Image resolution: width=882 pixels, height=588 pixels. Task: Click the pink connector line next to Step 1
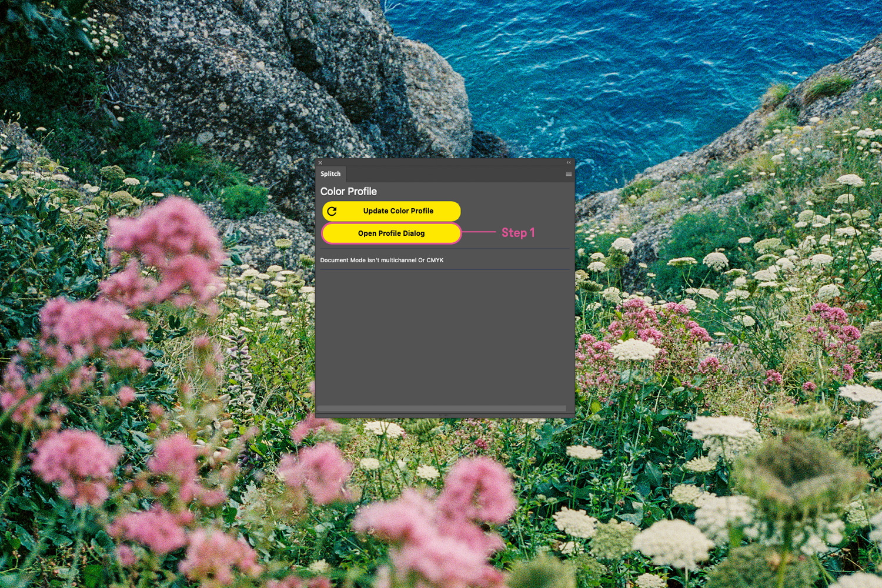pyautogui.click(x=479, y=232)
